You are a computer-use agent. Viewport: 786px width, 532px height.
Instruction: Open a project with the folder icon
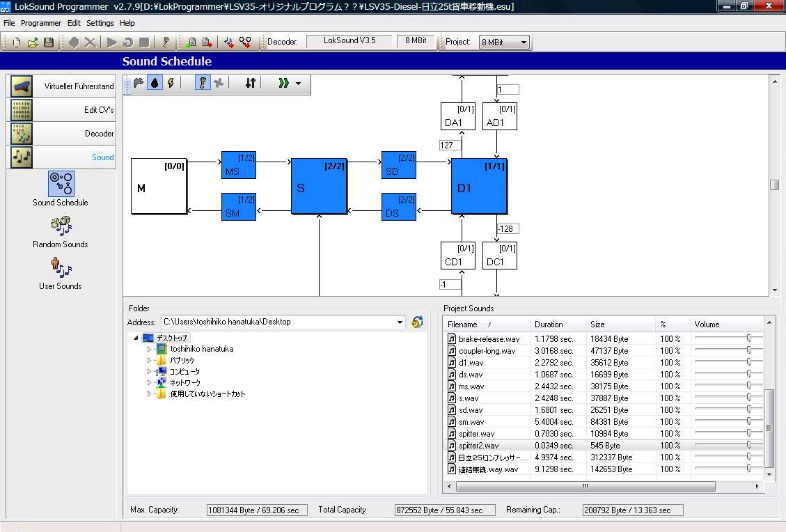pyautogui.click(x=33, y=42)
